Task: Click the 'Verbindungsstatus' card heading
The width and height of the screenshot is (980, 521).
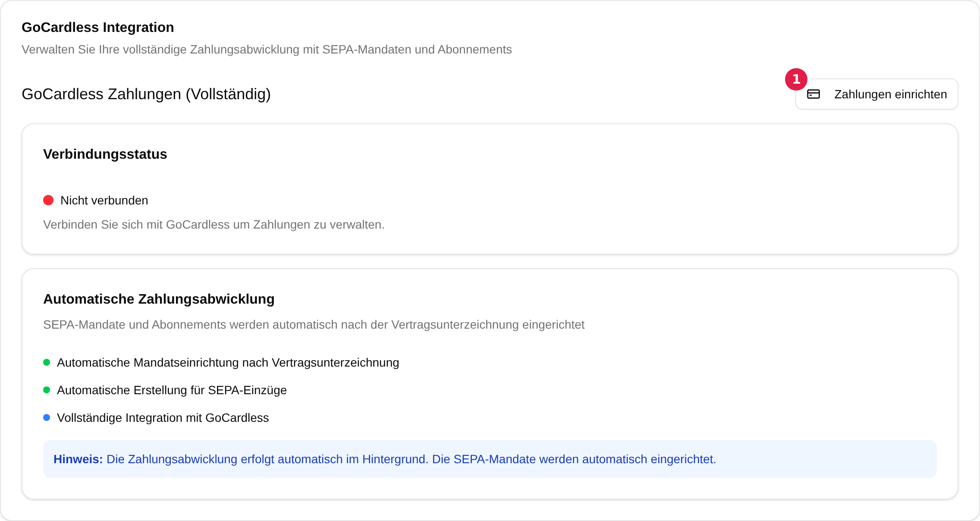Action: [105, 154]
